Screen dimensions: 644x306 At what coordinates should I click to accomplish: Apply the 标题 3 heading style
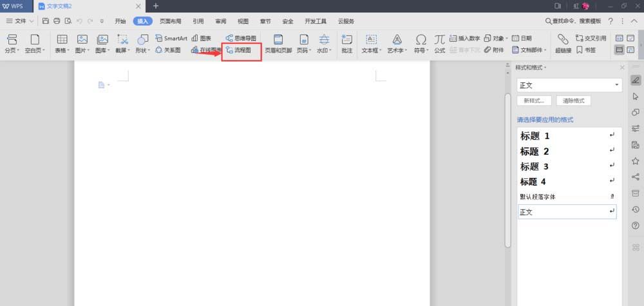click(x=567, y=166)
